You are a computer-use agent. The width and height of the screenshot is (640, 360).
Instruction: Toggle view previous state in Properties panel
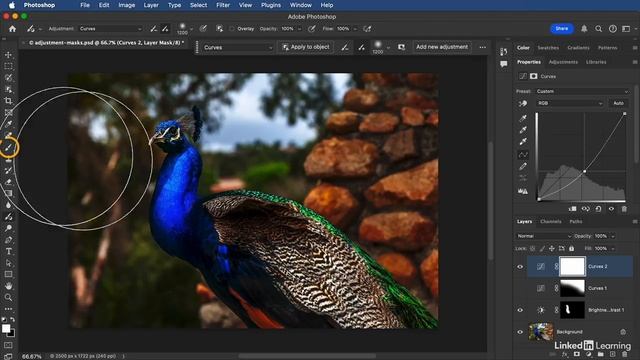point(585,209)
